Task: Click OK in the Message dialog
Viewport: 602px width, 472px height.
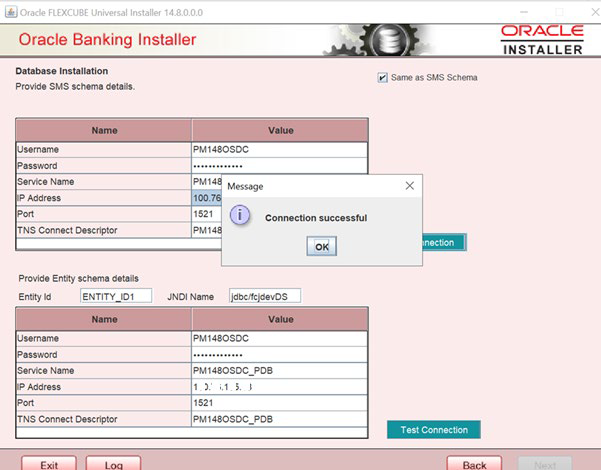Action: coord(322,246)
